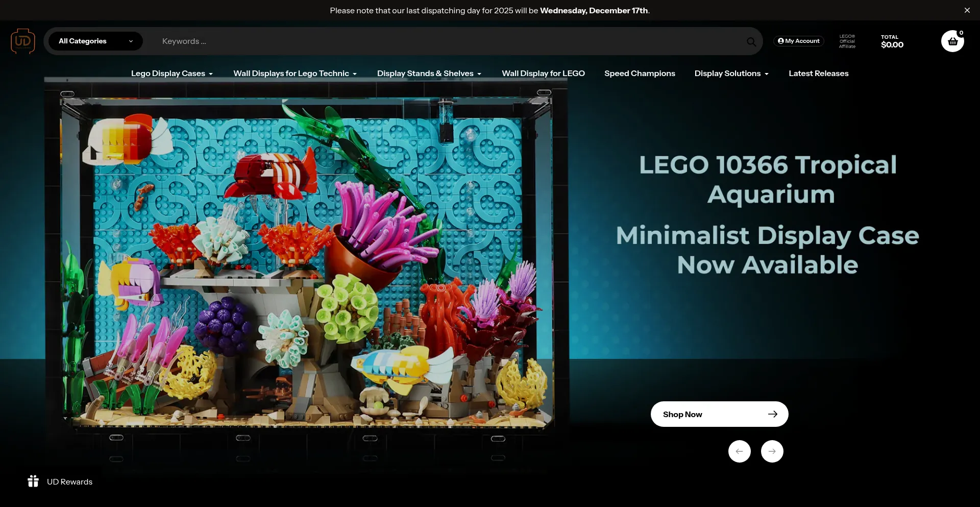Viewport: 980px width, 507px height.
Task: Expand the Display Solutions menu
Action: (731, 74)
